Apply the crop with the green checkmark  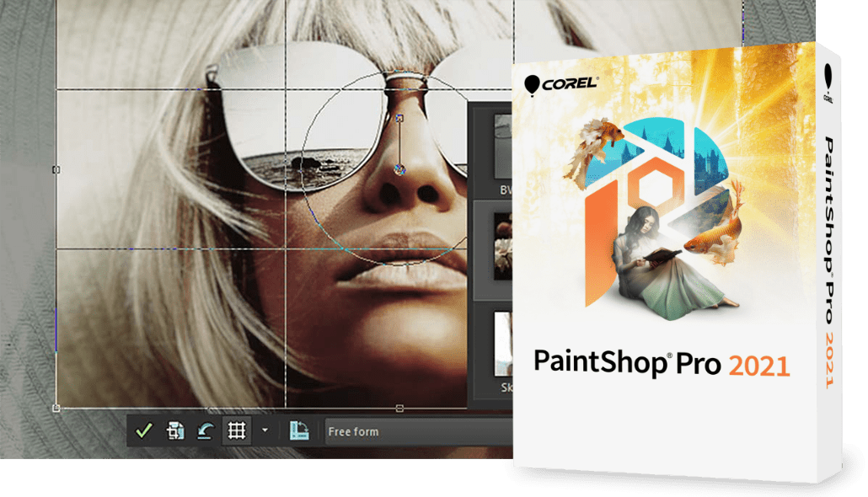(144, 430)
